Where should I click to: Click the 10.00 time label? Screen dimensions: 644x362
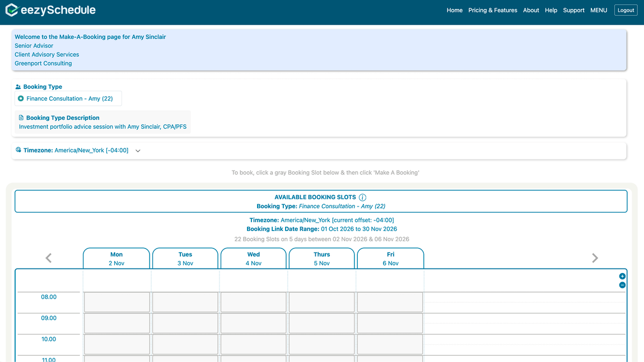[49, 339]
